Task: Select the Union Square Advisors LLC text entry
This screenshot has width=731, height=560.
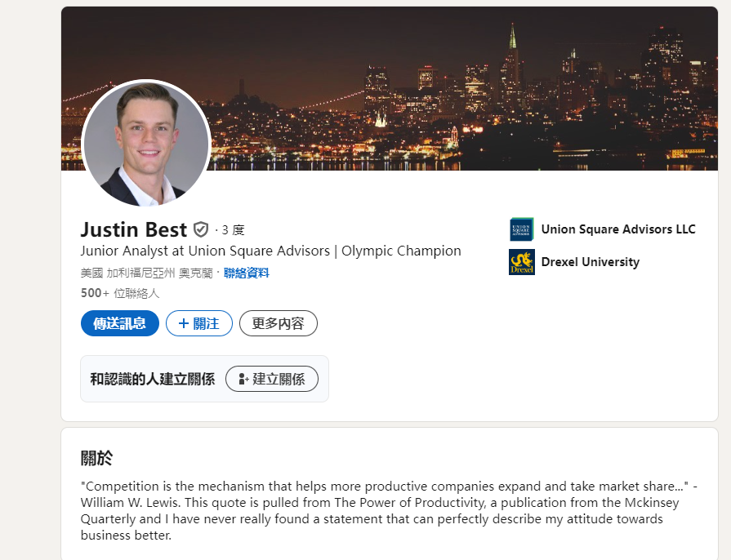Action: [x=618, y=229]
